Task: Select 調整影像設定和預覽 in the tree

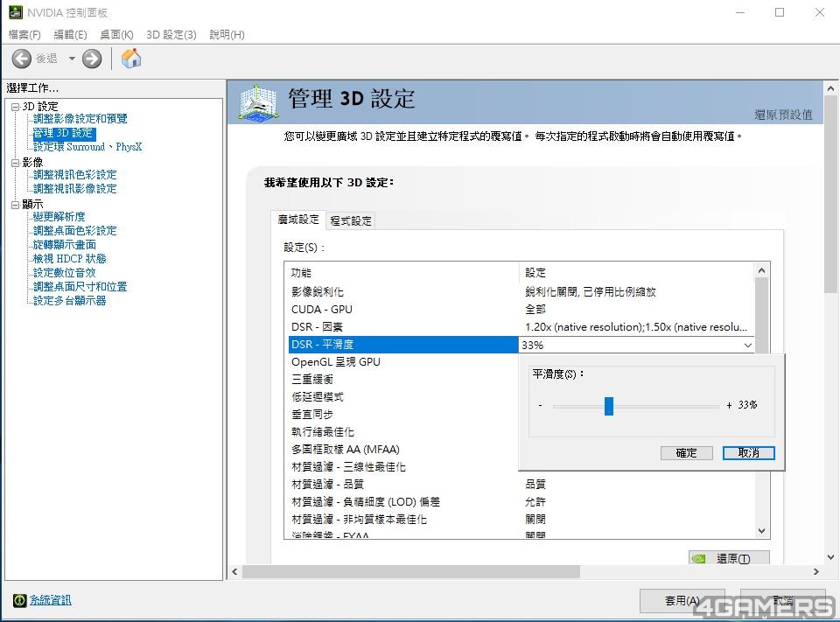Action: click(x=80, y=119)
